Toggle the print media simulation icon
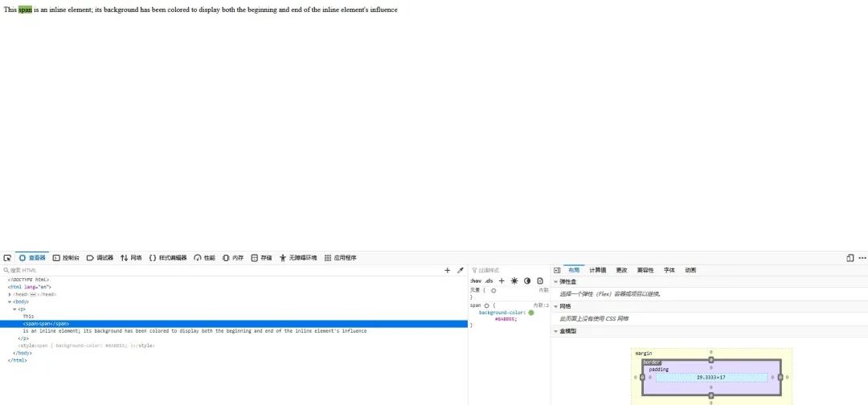The image size is (868, 405). [540, 281]
